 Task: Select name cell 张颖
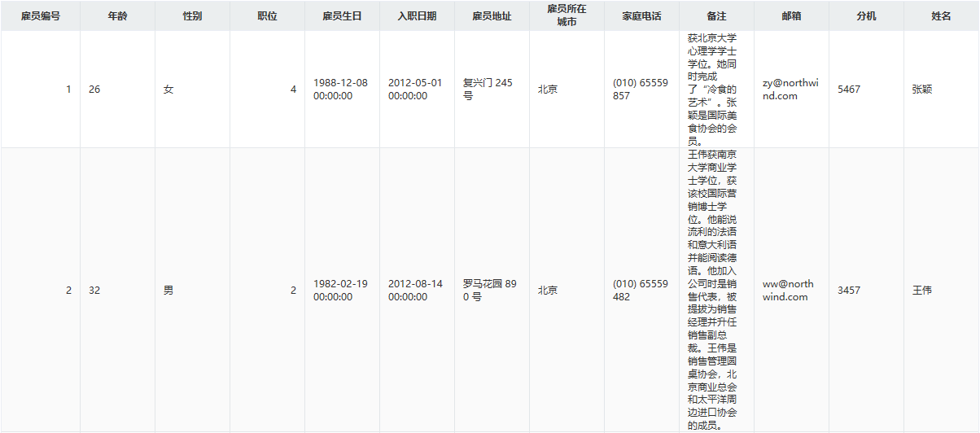(x=942, y=90)
